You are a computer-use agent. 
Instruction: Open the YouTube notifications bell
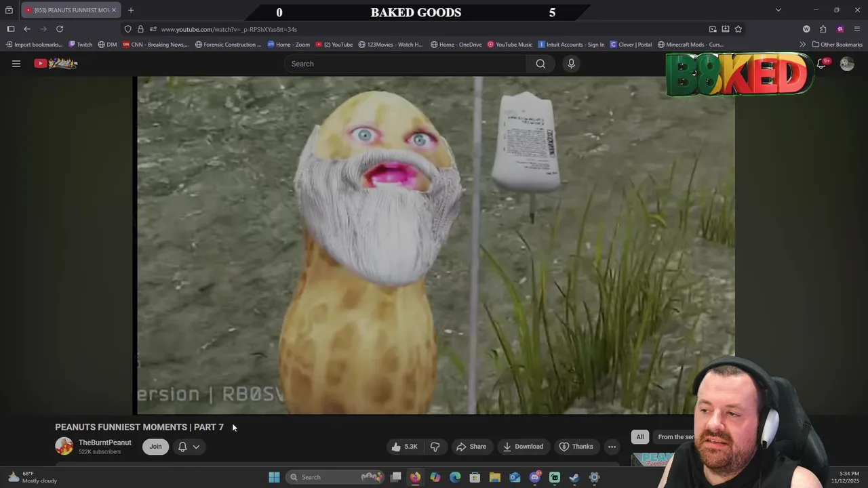(821, 64)
